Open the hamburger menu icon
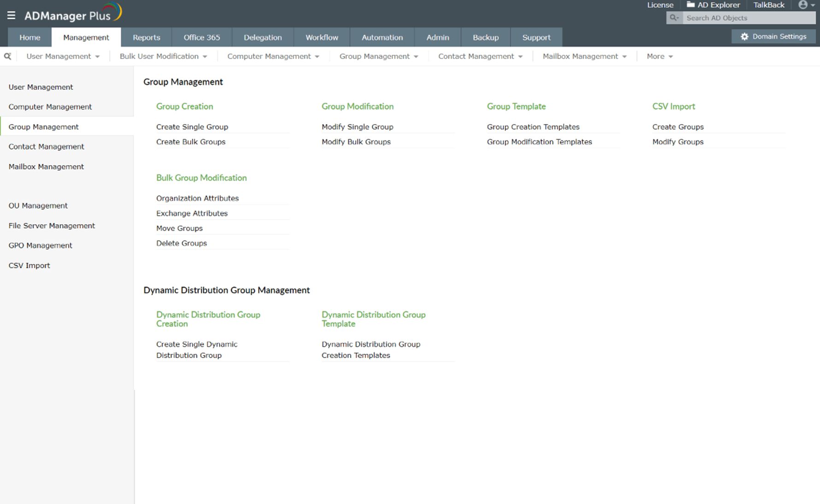Viewport: 820px width, 504px height. click(x=11, y=15)
